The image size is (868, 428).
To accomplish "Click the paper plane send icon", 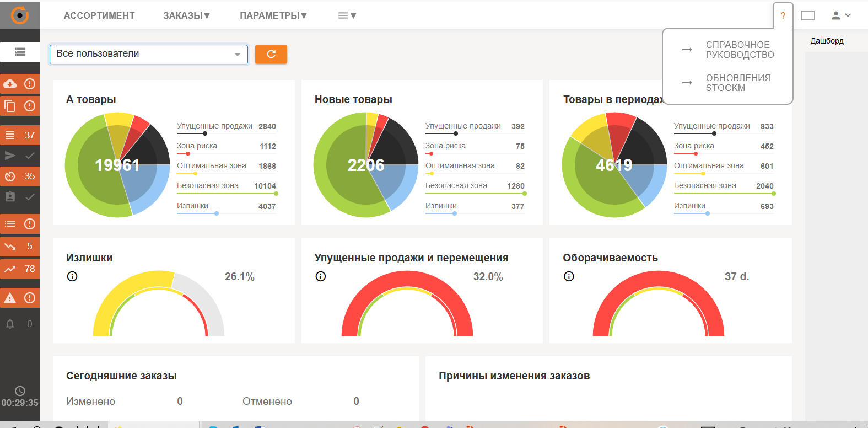I will (x=10, y=156).
